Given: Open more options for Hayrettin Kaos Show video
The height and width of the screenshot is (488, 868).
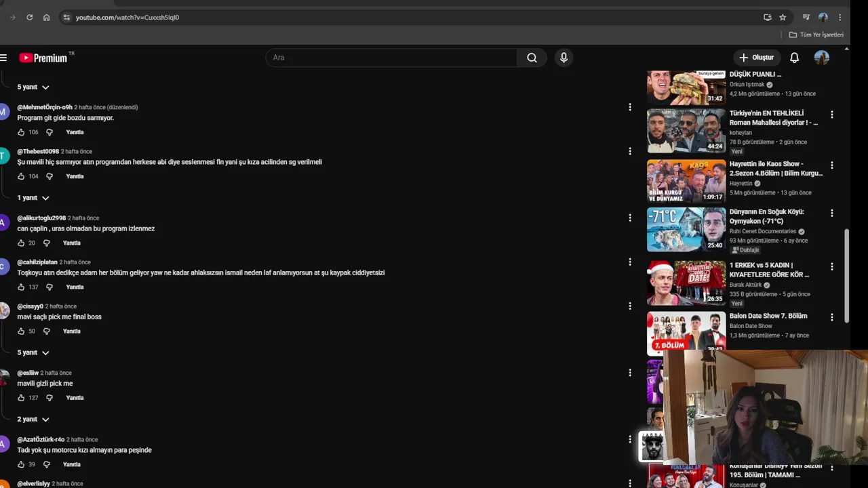Looking at the screenshot, I should [831, 165].
